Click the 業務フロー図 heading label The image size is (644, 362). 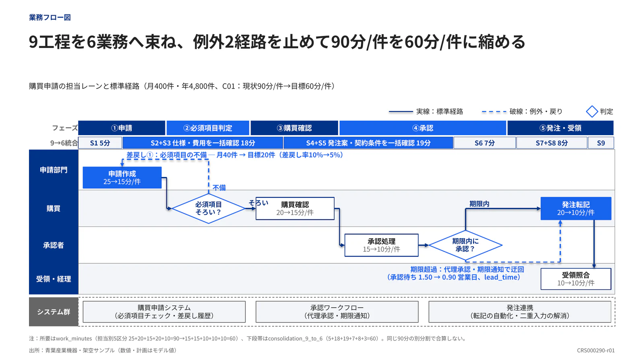coord(50,17)
